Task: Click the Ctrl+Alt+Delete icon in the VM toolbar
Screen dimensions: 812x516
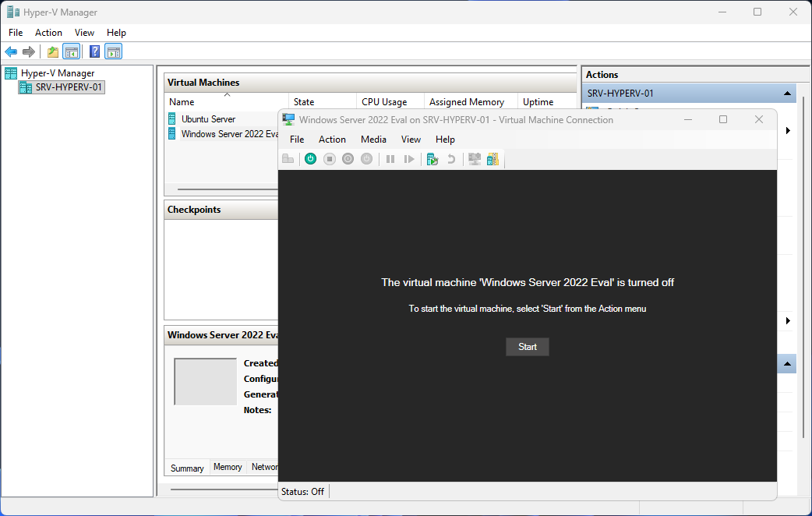Action: click(287, 158)
